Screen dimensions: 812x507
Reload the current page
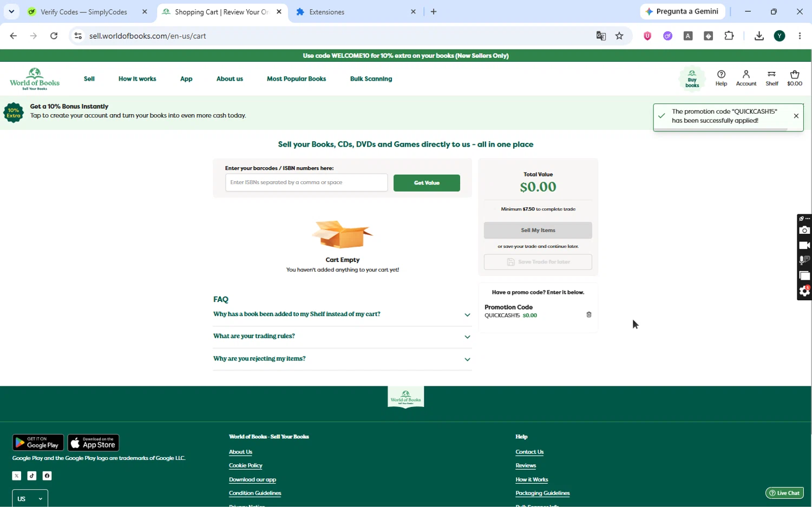click(x=54, y=36)
